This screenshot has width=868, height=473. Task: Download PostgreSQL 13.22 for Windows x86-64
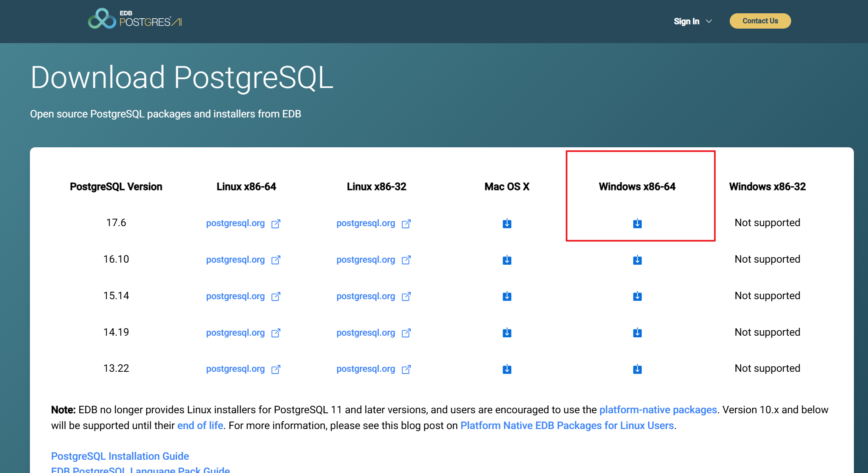click(637, 369)
